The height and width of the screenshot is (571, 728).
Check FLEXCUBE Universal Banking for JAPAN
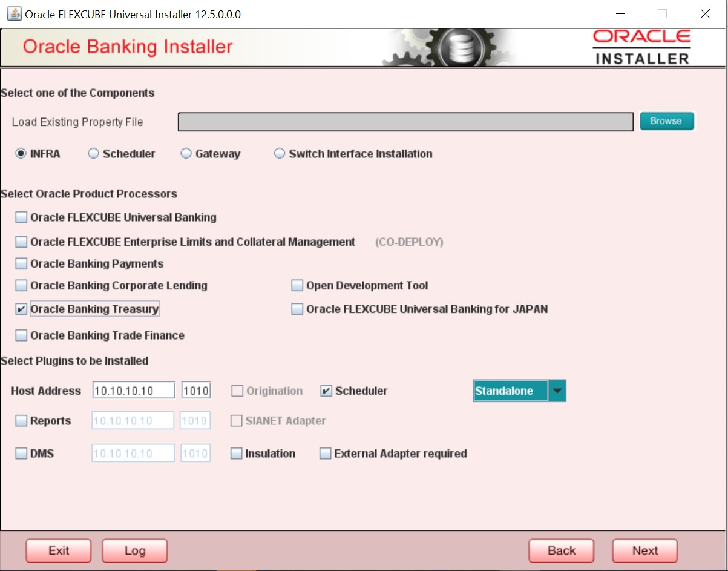297,309
